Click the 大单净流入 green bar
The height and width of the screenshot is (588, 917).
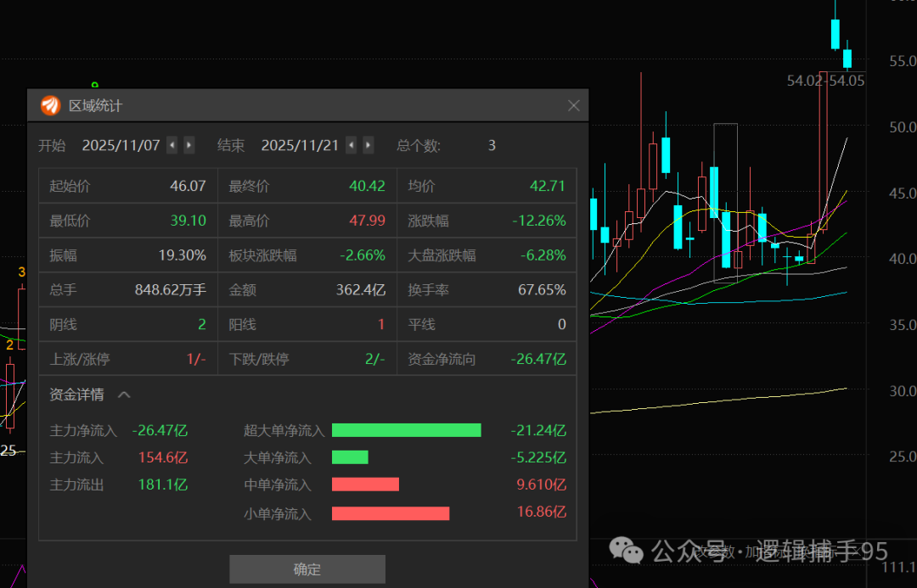coord(350,457)
